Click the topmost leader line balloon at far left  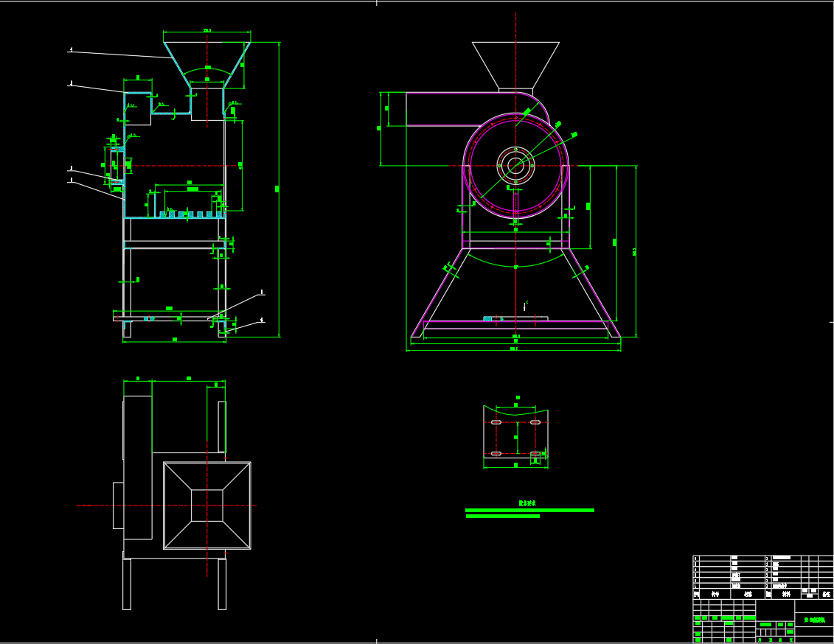[71, 50]
